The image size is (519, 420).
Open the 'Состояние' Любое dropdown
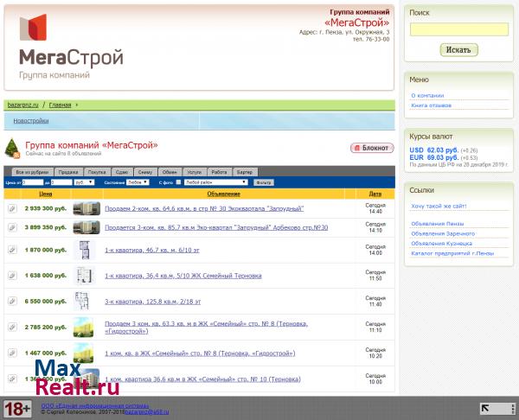click(x=138, y=182)
